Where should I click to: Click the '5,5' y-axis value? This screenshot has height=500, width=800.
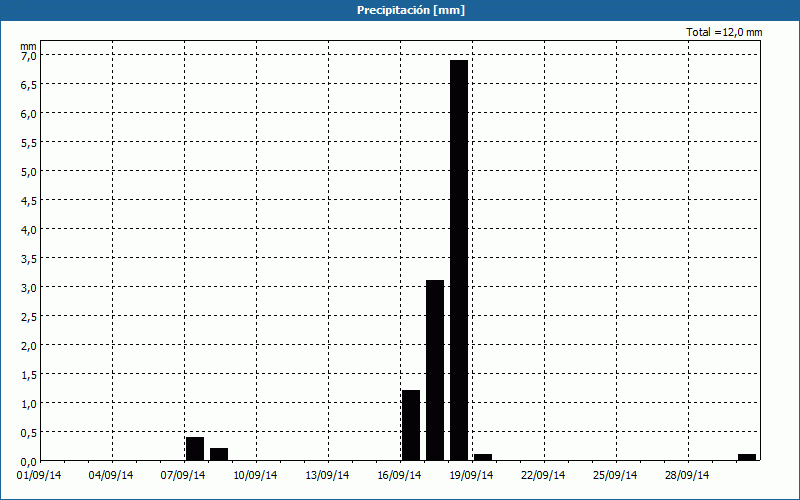pos(28,143)
